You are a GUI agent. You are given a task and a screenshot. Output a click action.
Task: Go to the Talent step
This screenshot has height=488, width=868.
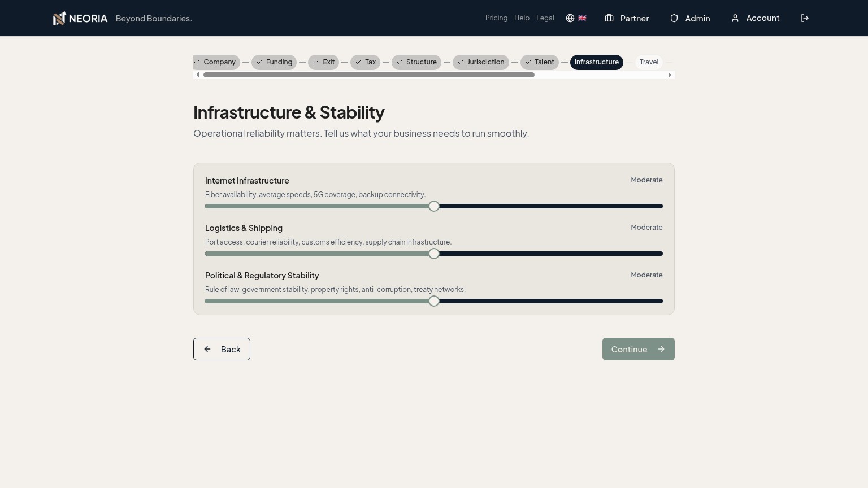(x=540, y=62)
